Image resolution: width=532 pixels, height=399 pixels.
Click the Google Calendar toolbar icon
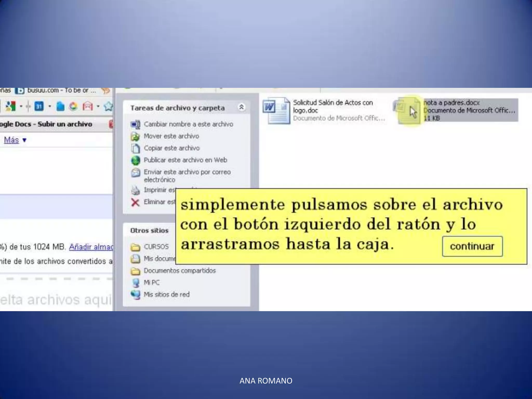point(39,106)
